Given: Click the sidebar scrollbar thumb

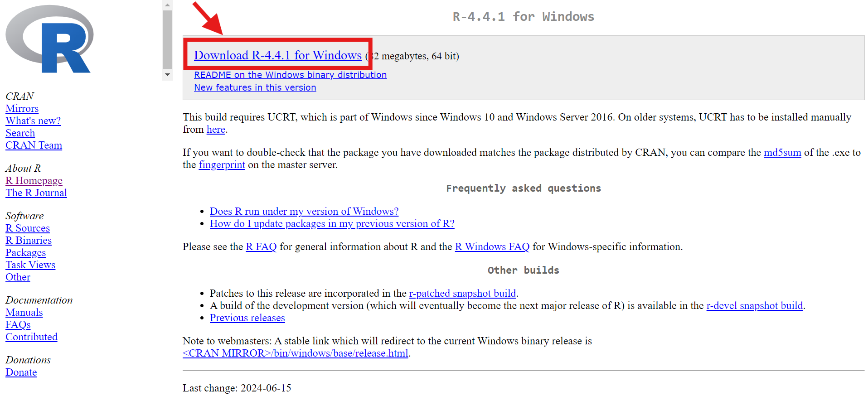Looking at the screenshot, I should 167,40.
